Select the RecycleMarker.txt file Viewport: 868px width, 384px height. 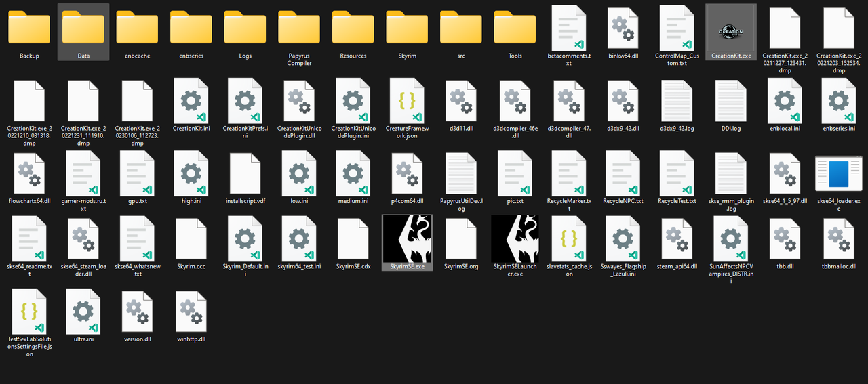click(x=570, y=173)
